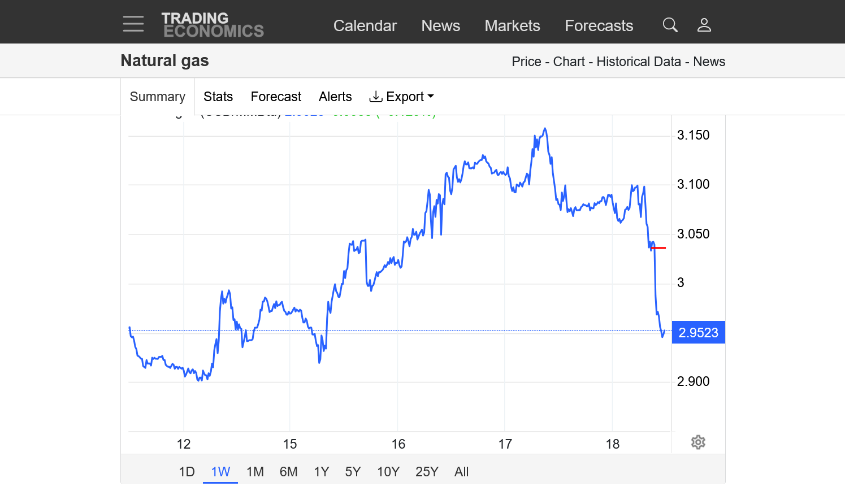This screenshot has height=504, width=845.
Task: Open the News navigation item
Action: 440,26
